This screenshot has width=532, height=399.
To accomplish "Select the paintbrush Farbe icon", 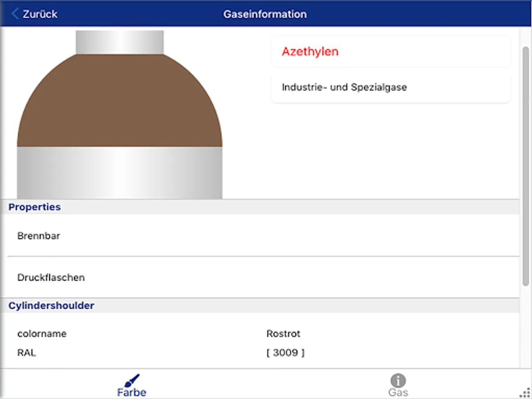I will pyautogui.click(x=132, y=380).
